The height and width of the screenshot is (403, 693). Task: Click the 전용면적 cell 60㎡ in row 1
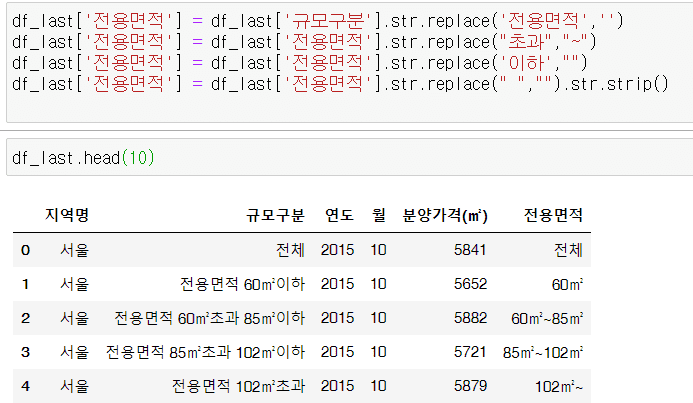[x=567, y=284]
